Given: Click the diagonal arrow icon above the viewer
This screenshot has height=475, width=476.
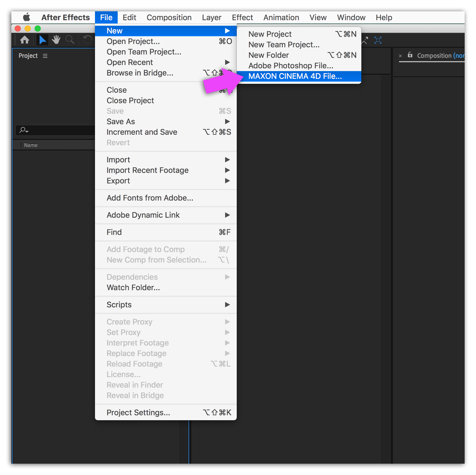Looking at the screenshot, I should coord(365,40).
